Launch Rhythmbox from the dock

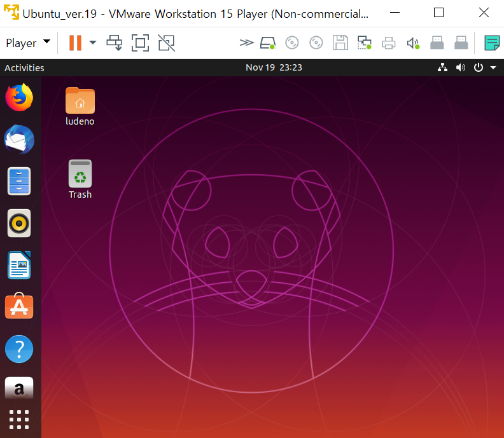coord(19,223)
